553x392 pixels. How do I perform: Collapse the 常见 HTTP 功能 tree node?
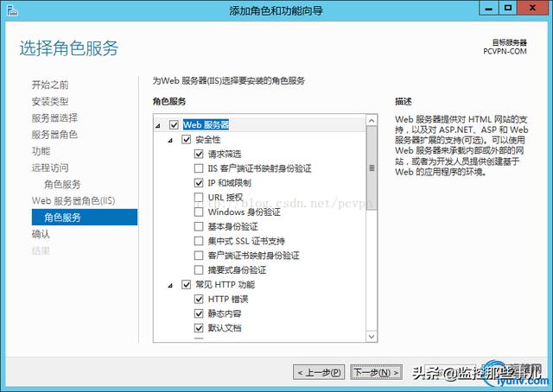click(x=170, y=285)
